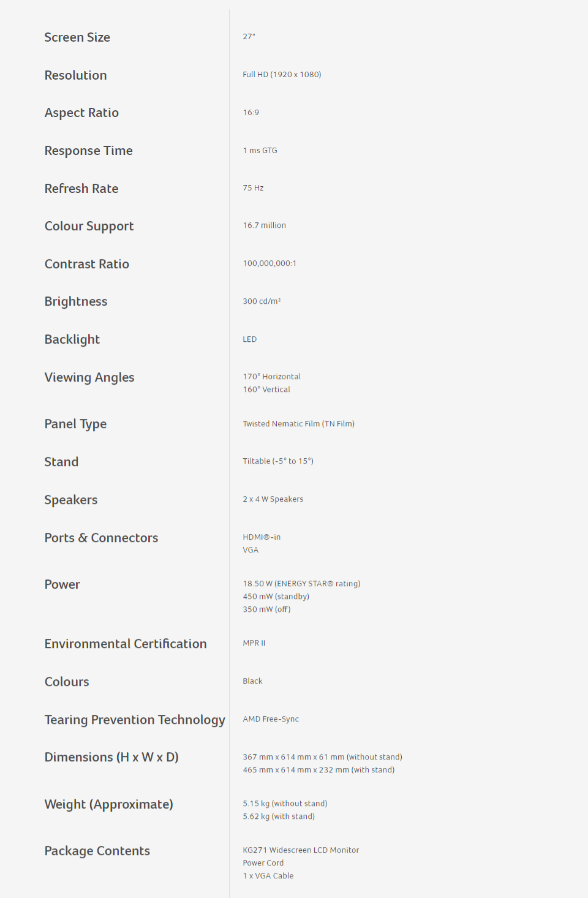
Task: Select the HDMI-in port entry
Action: click(x=262, y=537)
